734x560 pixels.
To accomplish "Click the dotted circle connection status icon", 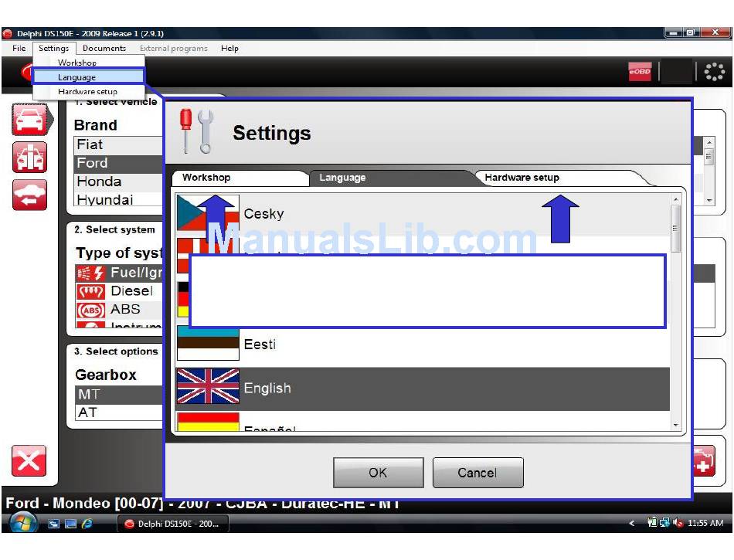I will (715, 72).
